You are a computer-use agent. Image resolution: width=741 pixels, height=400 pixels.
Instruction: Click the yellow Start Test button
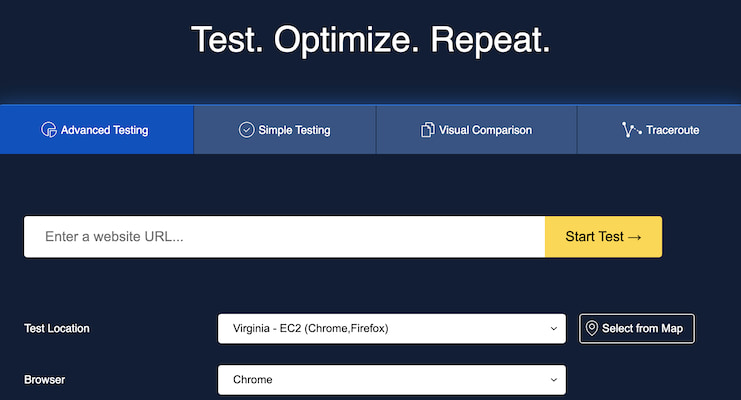pyautogui.click(x=603, y=237)
